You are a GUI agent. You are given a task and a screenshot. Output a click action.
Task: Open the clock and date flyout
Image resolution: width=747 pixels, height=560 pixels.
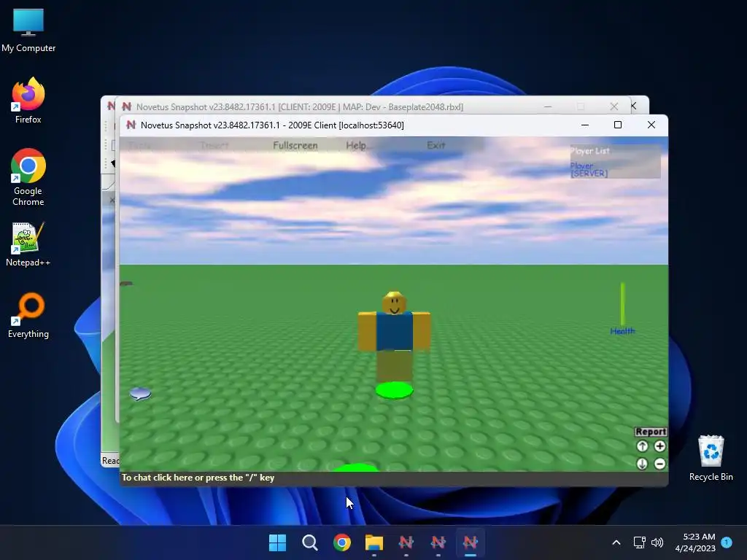point(695,542)
